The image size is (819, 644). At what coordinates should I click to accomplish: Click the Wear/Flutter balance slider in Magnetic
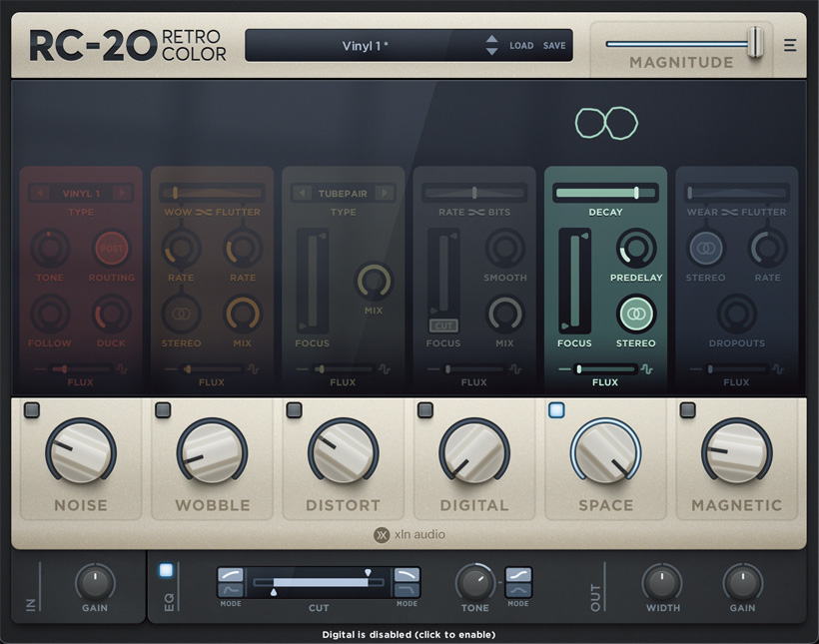[736, 193]
